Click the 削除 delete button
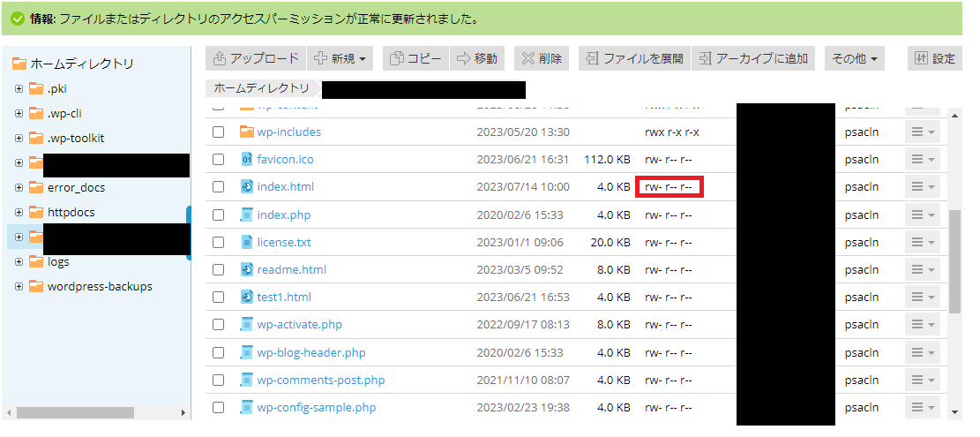Screen dimensions: 980x437 click(542, 58)
